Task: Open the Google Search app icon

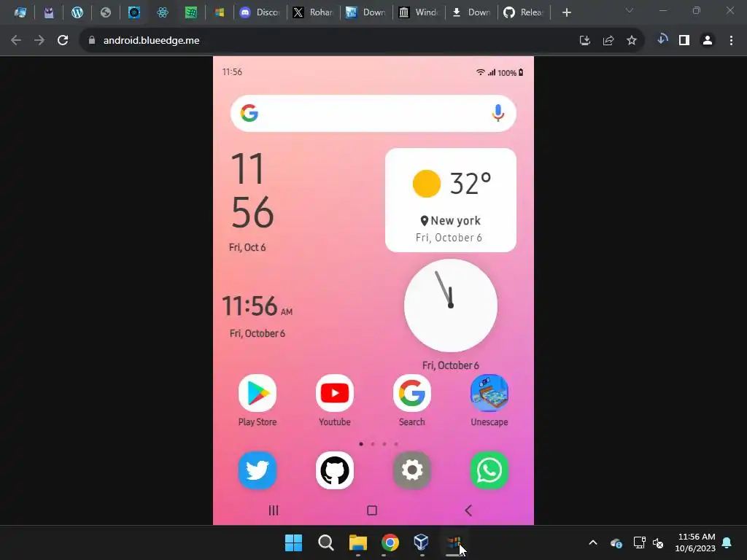Action: (412, 393)
